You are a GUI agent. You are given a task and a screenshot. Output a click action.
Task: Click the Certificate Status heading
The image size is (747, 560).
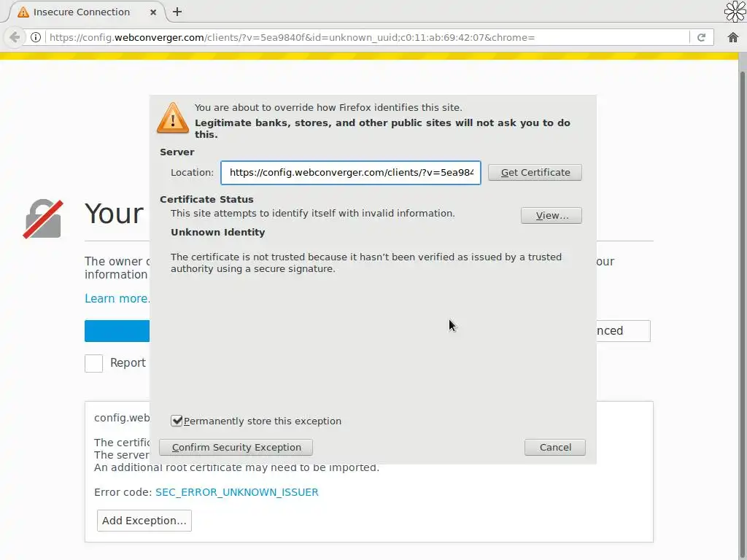tap(206, 199)
